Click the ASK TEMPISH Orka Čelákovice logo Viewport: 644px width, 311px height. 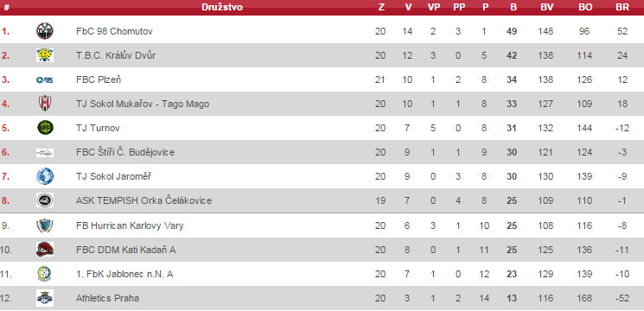pyautogui.click(x=44, y=200)
